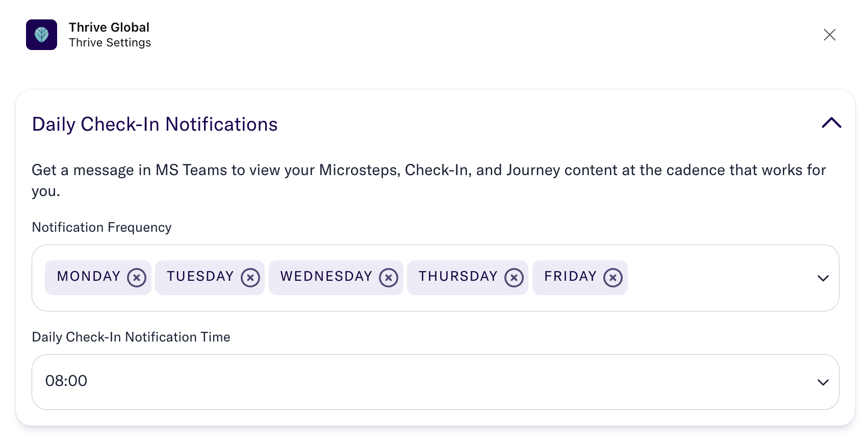Remove WEDNESDAY using its x icon
The image size is (868, 438).
coord(389,278)
